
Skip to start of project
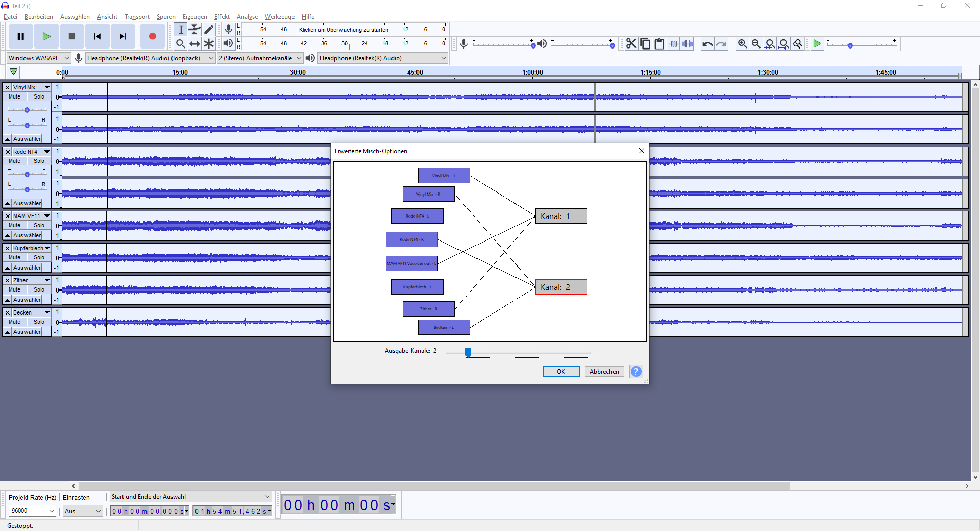(x=97, y=36)
